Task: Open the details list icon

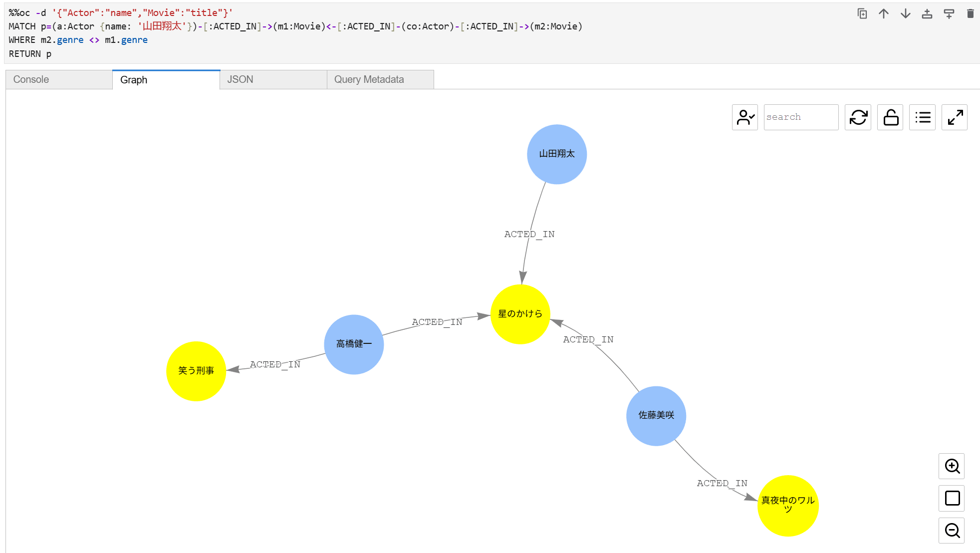Action: (923, 117)
